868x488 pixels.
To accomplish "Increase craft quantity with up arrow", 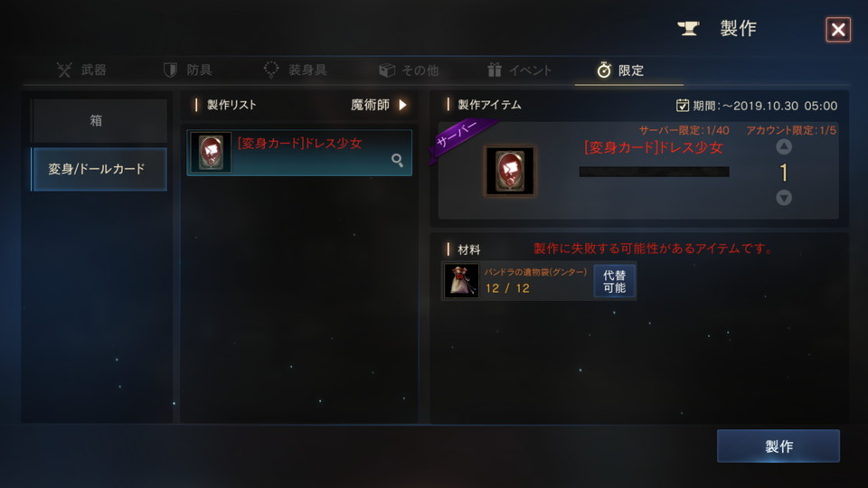I will (784, 146).
